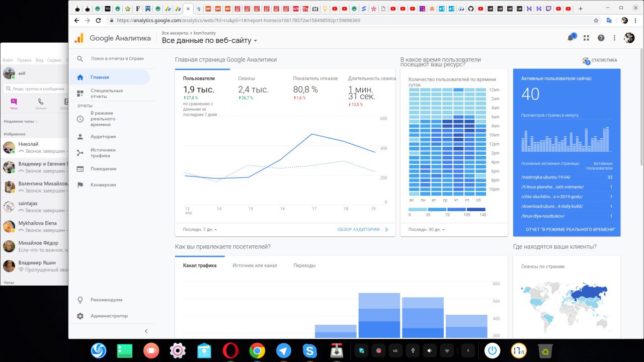
Task: Open Telegram from the dock
Action: (283, 350)
